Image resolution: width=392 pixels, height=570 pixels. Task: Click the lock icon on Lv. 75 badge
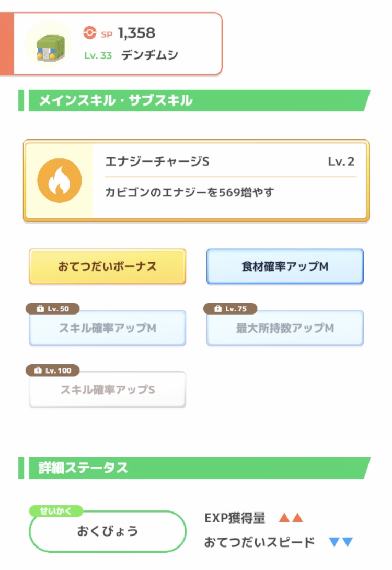pos(218,309)
